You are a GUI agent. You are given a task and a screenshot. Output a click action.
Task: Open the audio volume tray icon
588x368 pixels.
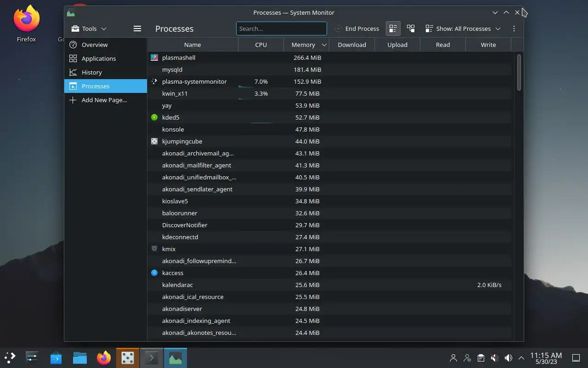[x=508, y=358]
